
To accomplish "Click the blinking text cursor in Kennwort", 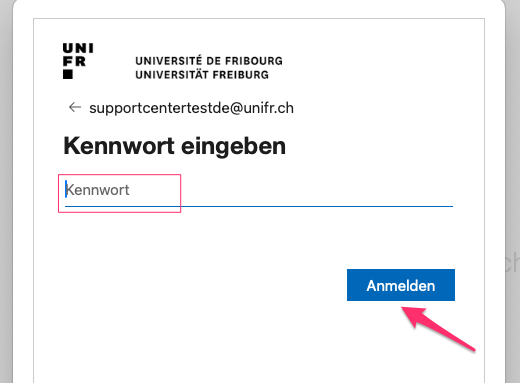I will (x=66, y=189).
